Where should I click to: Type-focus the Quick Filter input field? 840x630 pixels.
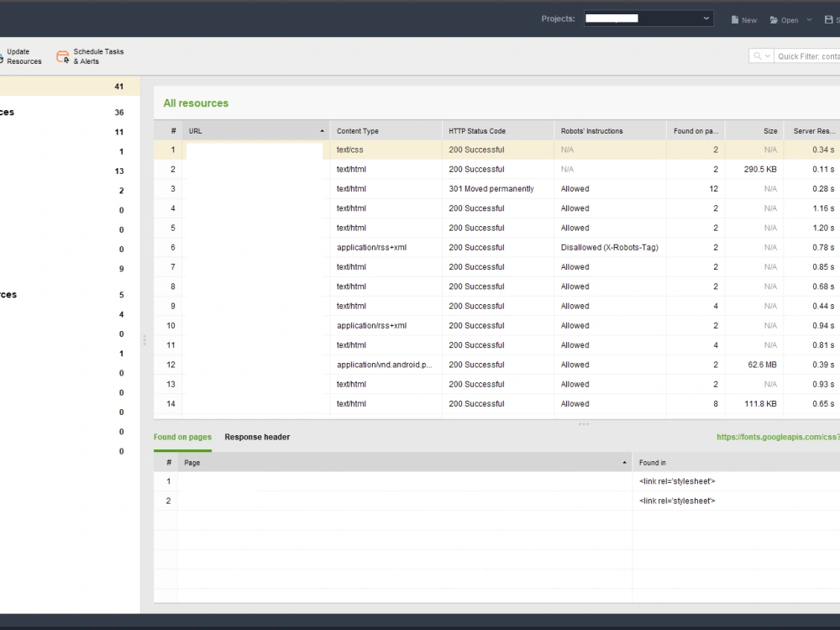[808, 56]
